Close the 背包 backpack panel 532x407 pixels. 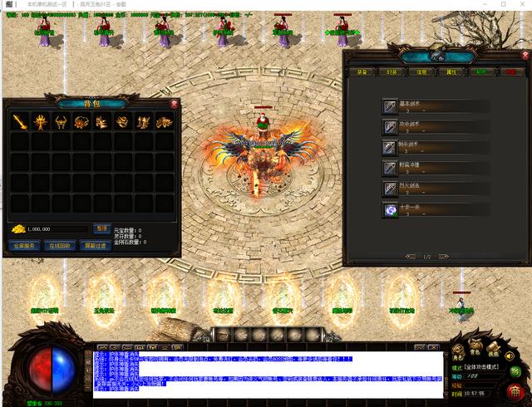tap(174, 104)
